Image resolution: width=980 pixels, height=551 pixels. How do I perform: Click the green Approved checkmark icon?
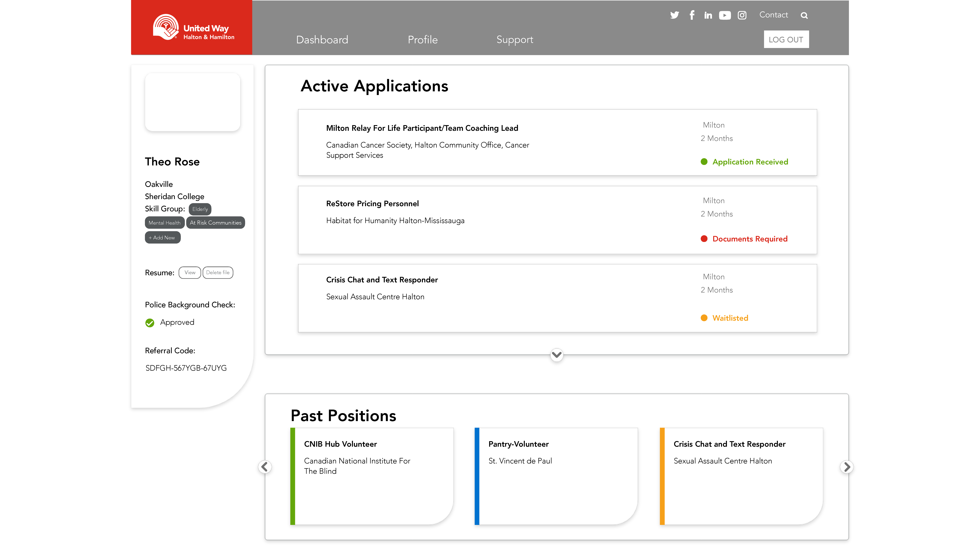(150, 323)
